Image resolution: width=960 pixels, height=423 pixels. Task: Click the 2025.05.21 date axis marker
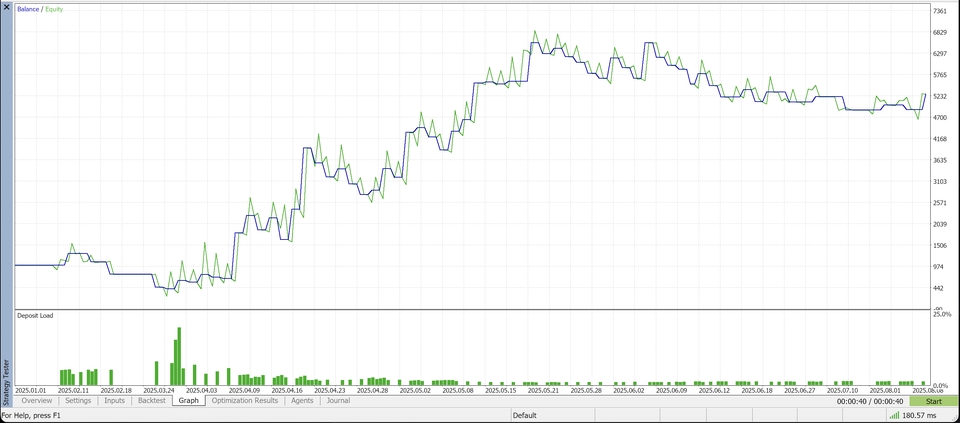click(x=546, y=390)
